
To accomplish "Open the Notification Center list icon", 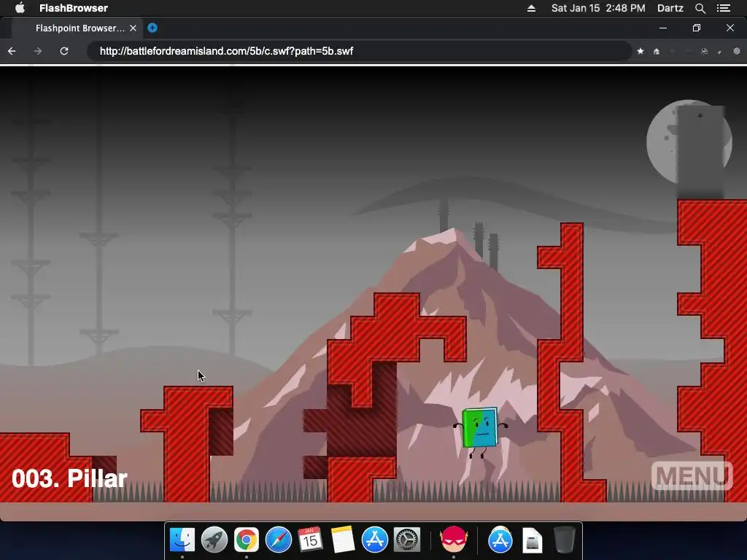I will point(724,8).
